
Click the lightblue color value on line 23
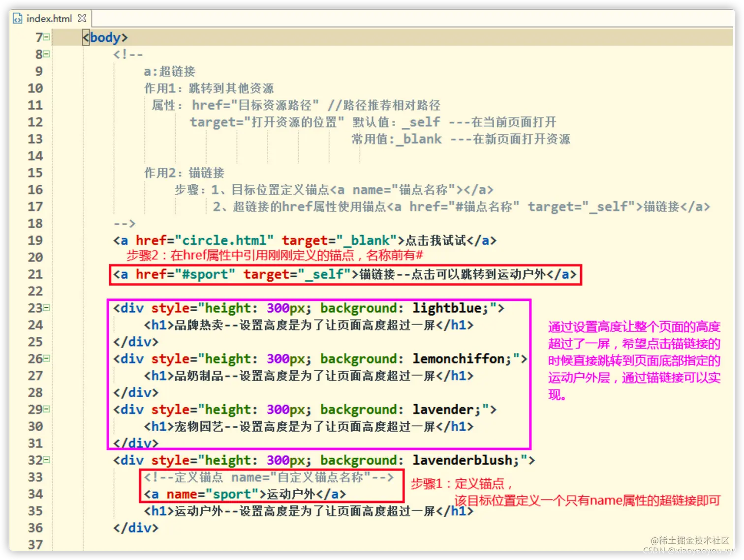click(x=446, y=308)
